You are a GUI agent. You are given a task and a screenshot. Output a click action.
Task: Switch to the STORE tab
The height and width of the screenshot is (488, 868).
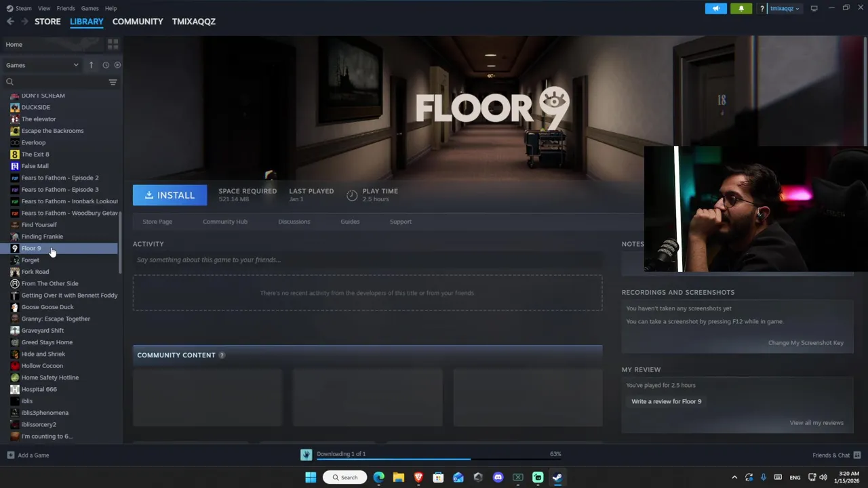point(47,22)
